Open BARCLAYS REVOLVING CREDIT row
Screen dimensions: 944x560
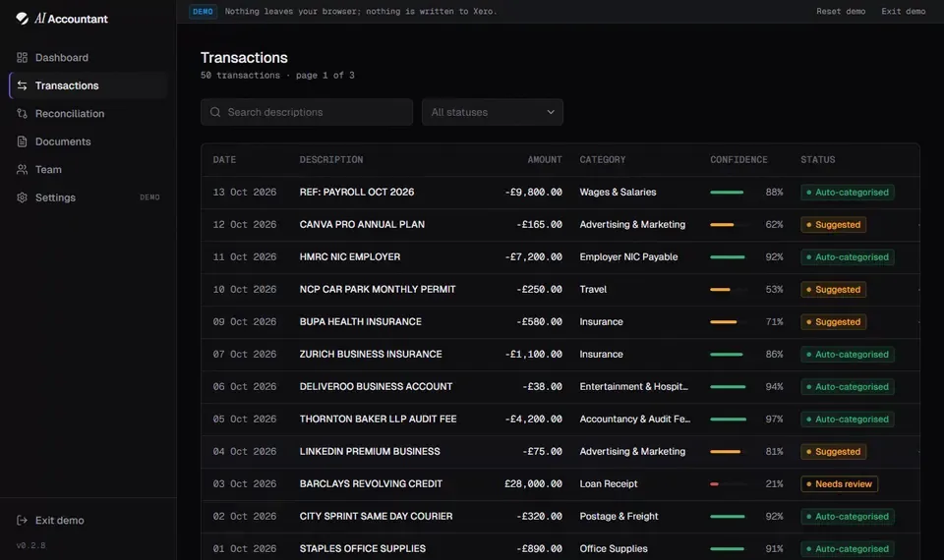pyautogui.click(x=560, y=483)
